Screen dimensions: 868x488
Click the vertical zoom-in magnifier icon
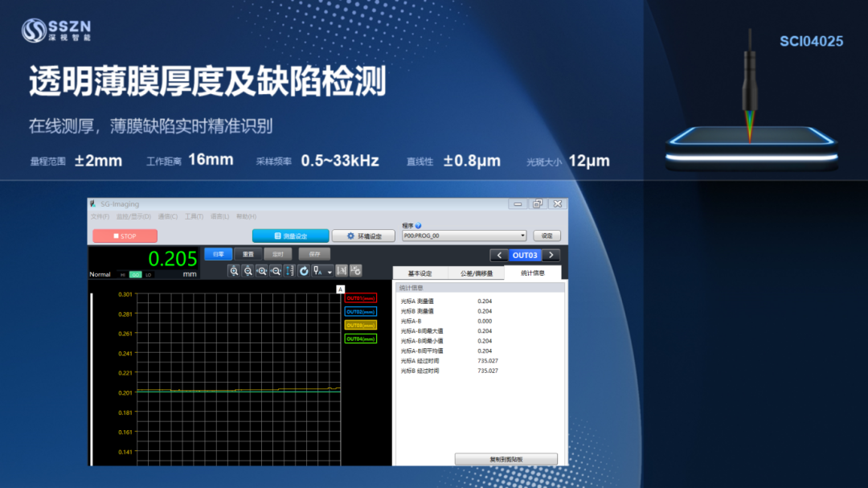pyautogui.click(x=234, y=271)
